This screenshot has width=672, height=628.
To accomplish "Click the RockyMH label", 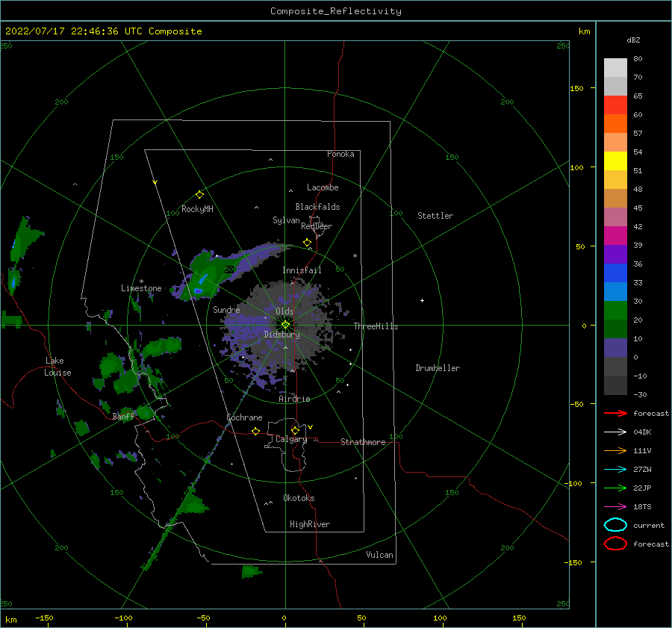I will 197,210.
